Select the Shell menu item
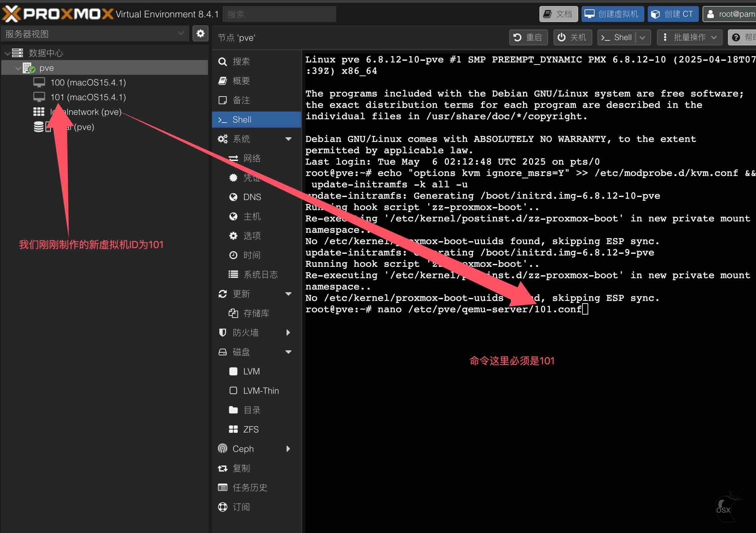 (256, 120)
